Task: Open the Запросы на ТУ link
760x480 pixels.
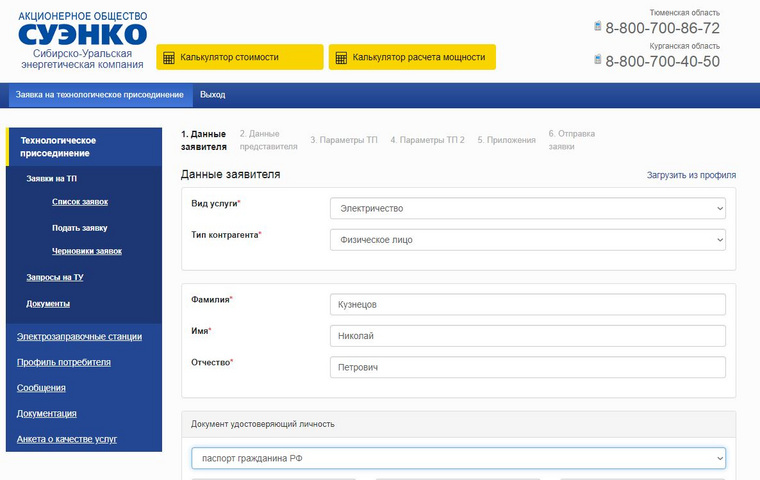Action: [x=55, y=277]
